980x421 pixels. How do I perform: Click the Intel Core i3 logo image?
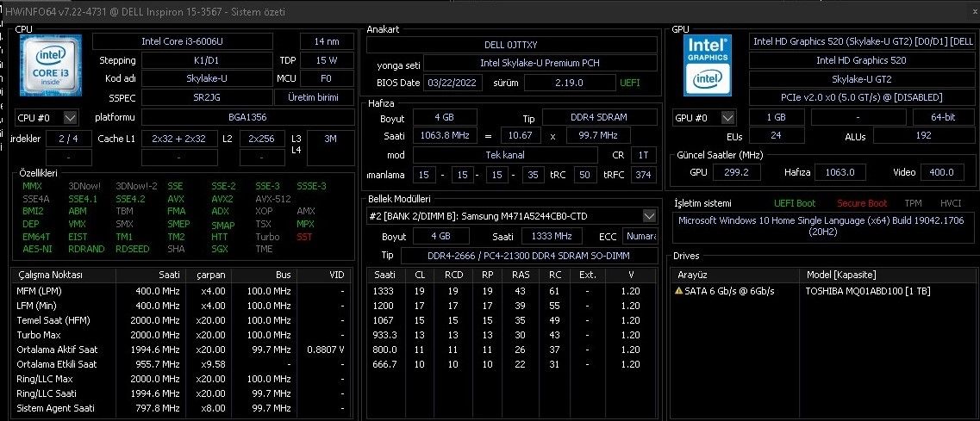[50, 65]
